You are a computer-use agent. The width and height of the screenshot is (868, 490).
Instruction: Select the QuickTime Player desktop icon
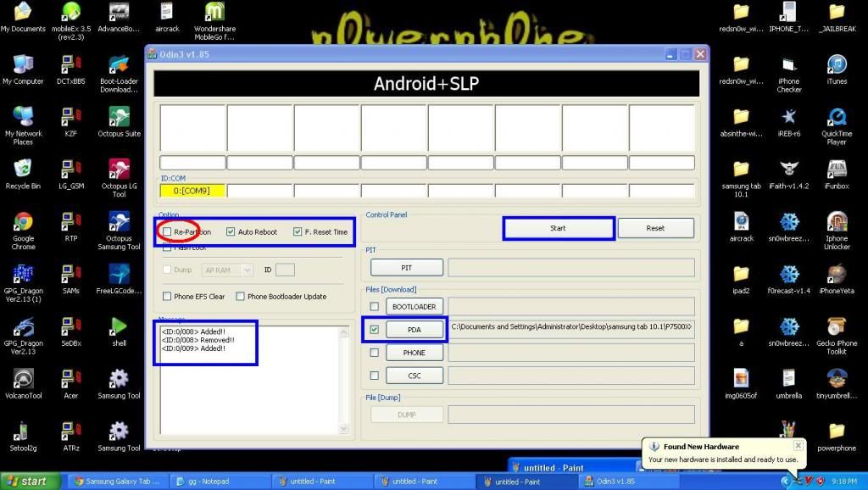[x=837, y=125]
